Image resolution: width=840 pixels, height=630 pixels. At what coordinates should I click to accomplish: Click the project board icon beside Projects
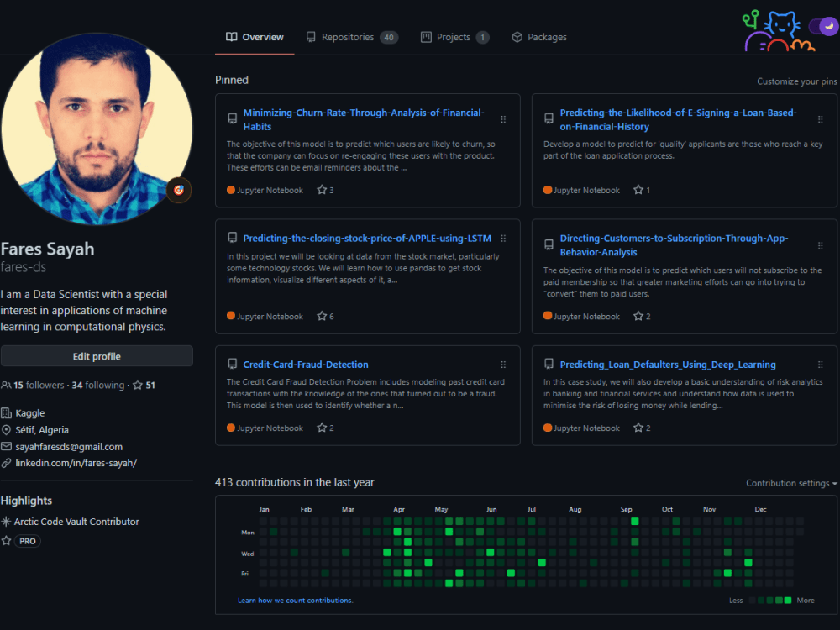[x=426, y=37]
